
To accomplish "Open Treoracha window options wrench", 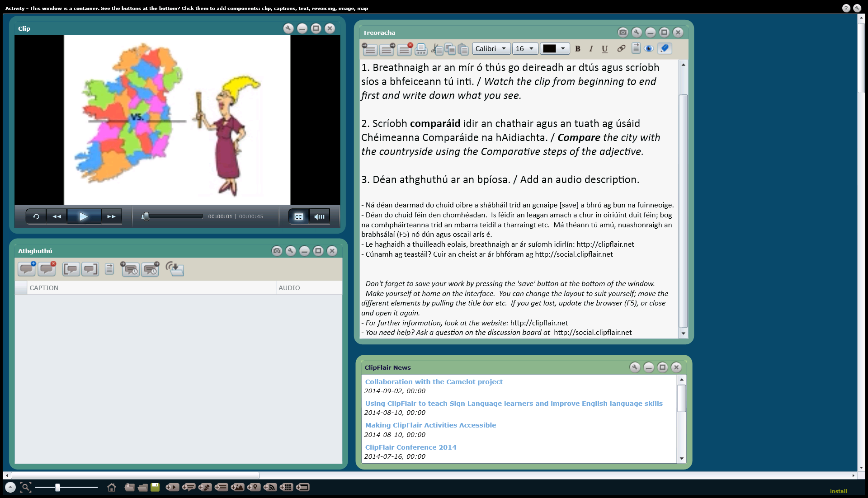I will 637,32.
